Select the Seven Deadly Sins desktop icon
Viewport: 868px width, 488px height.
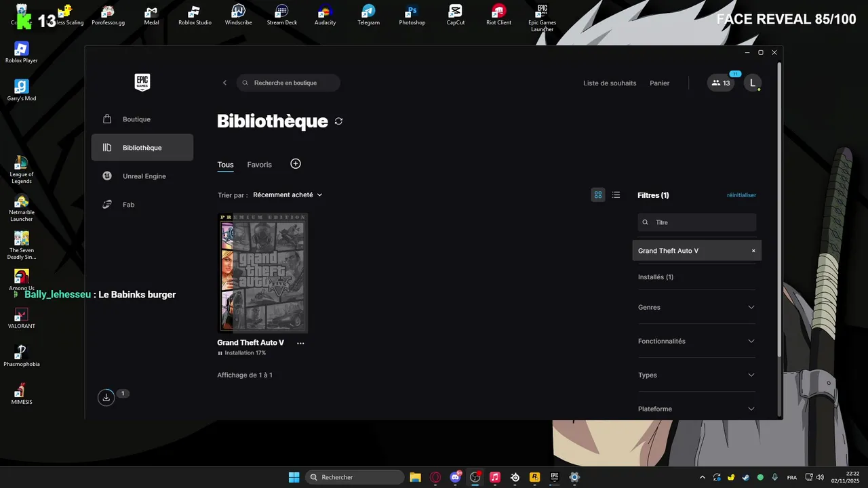tap(21, 245)
